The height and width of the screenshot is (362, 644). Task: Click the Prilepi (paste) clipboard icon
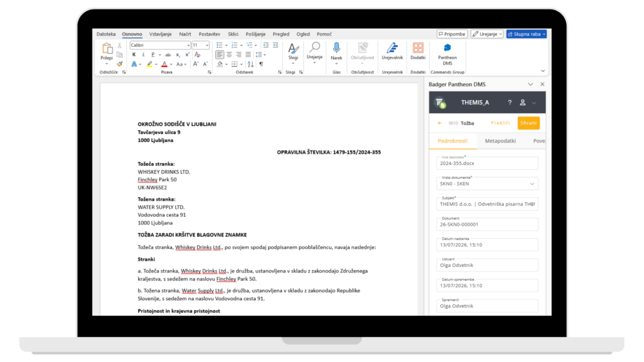coord(107,49)
